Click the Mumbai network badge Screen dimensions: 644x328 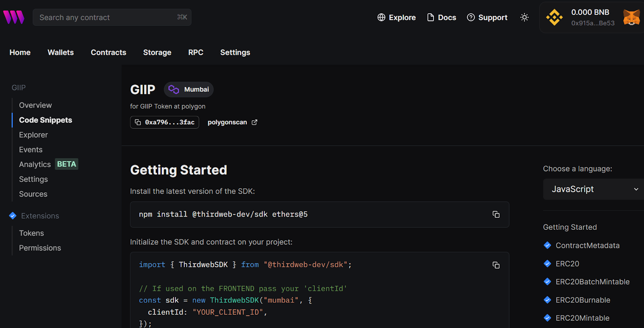pyautogui.click(x=189, y=89)
